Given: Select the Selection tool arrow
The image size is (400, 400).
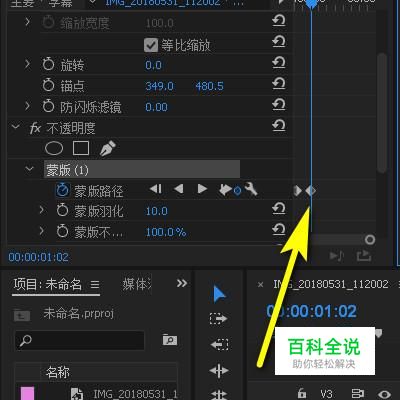Looking at the screenshot, I should 219,294.
